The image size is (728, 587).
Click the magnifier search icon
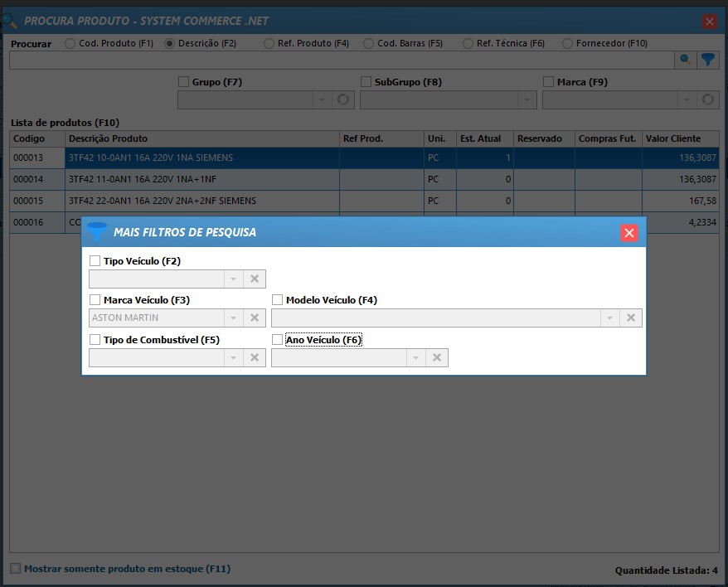point(686,60)
